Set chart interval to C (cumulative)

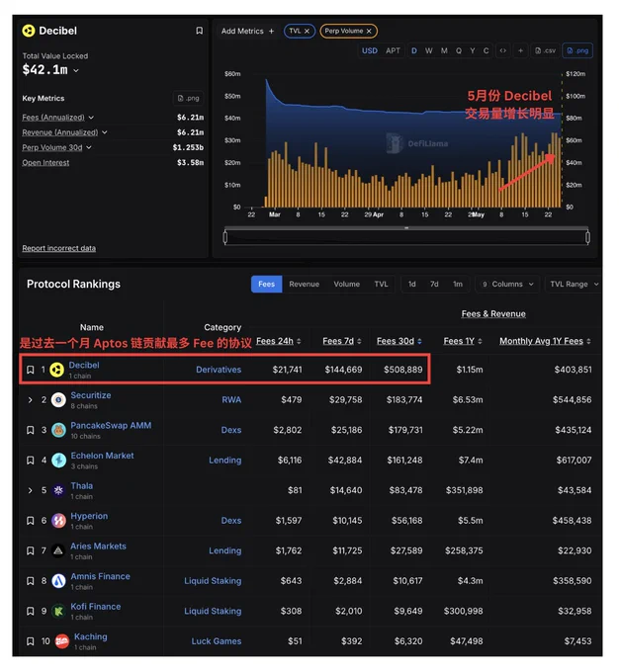pyautogui.click(x=486, y=50)
